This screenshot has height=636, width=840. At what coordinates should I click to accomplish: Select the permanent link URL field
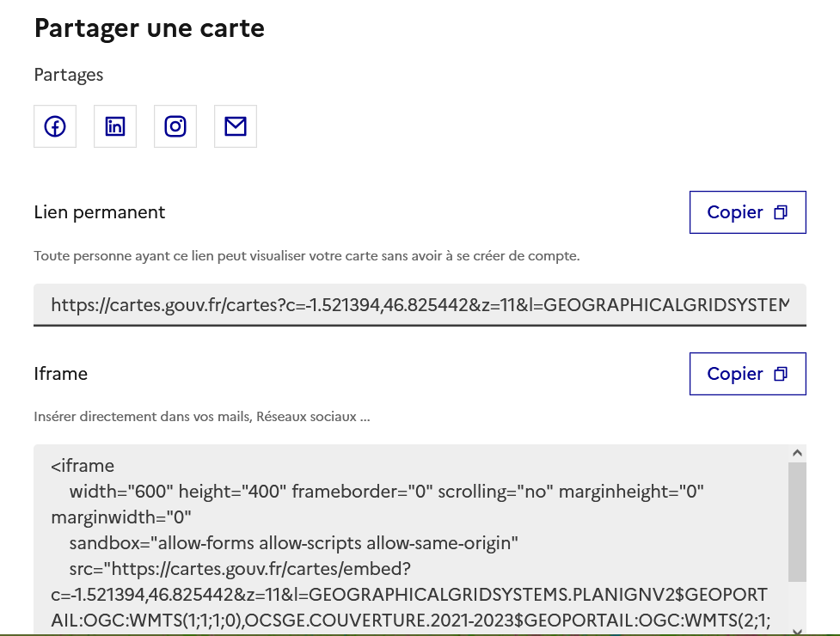pyautogui.click(x=420, y=304)
